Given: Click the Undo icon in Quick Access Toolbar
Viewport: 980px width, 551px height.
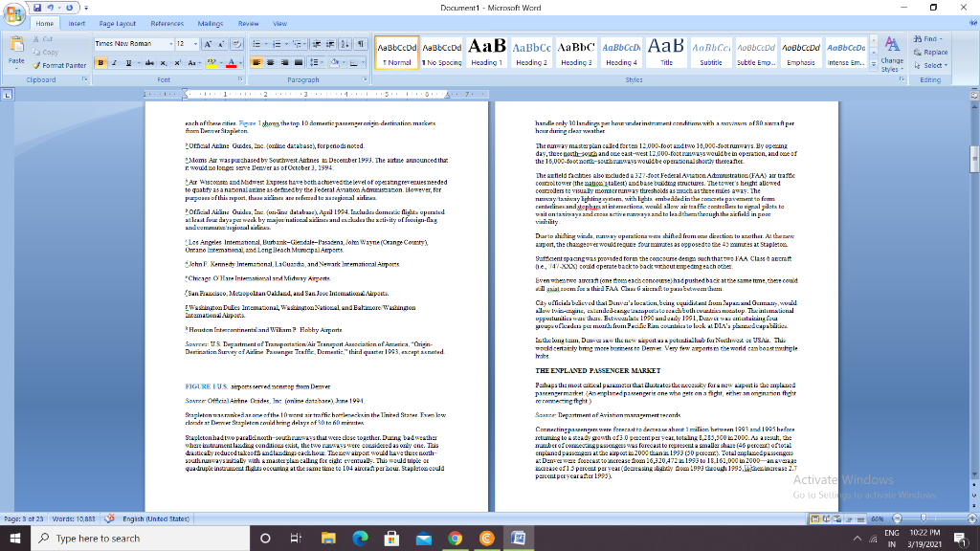Looking at the screenshot, I should [x=49, y=6].
